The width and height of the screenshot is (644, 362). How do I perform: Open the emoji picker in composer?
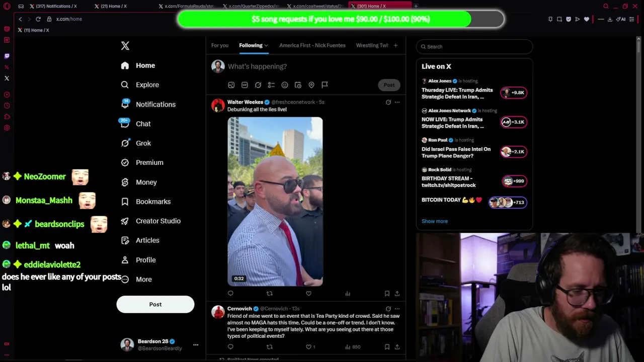point(285,85)
